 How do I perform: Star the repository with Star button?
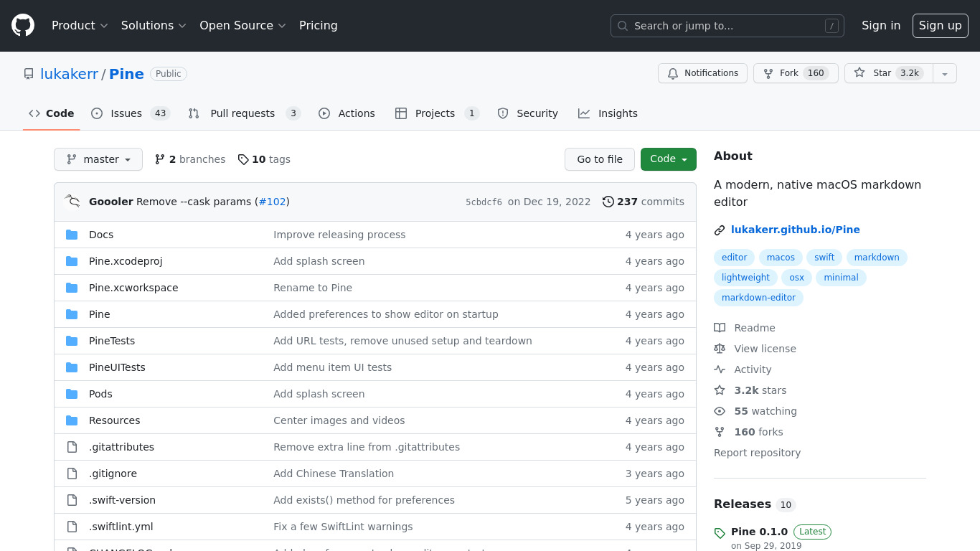click(x=889, y=73)
